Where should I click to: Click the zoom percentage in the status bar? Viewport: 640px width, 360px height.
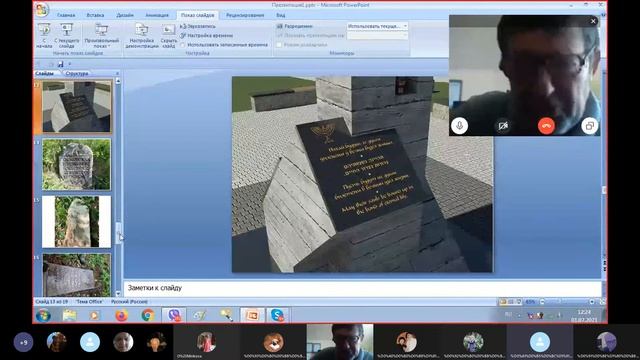(x=530, y=302)
